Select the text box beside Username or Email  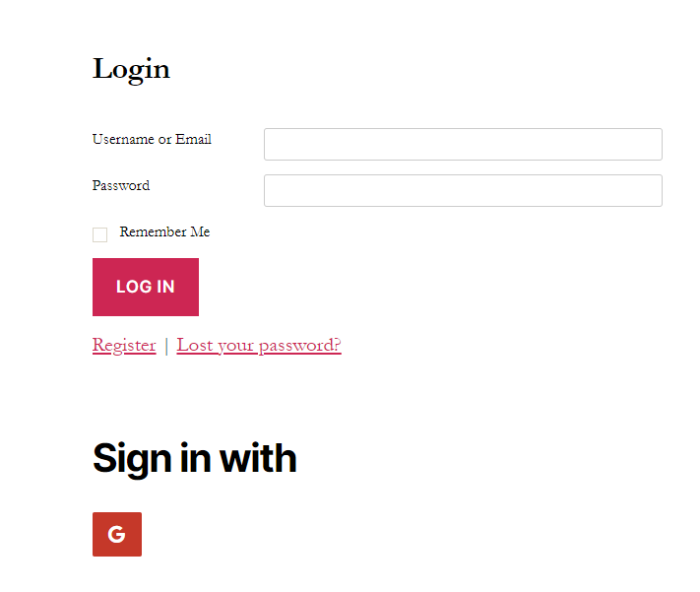point(463,145)
